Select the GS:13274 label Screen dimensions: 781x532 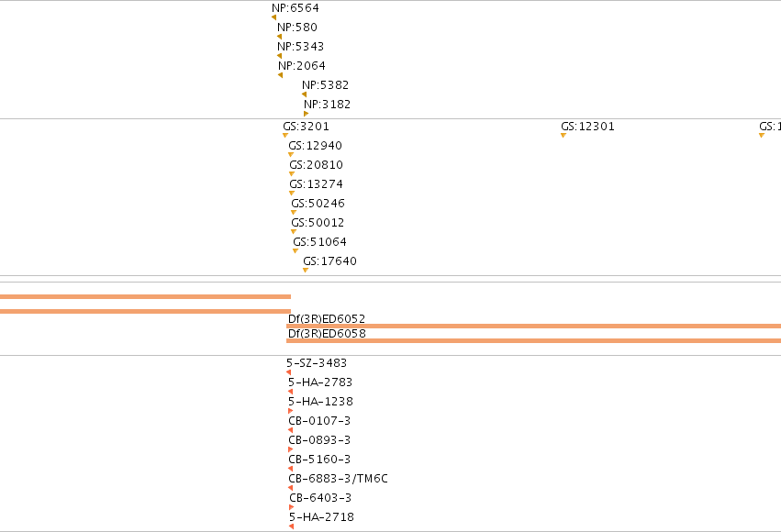point(317,184)
